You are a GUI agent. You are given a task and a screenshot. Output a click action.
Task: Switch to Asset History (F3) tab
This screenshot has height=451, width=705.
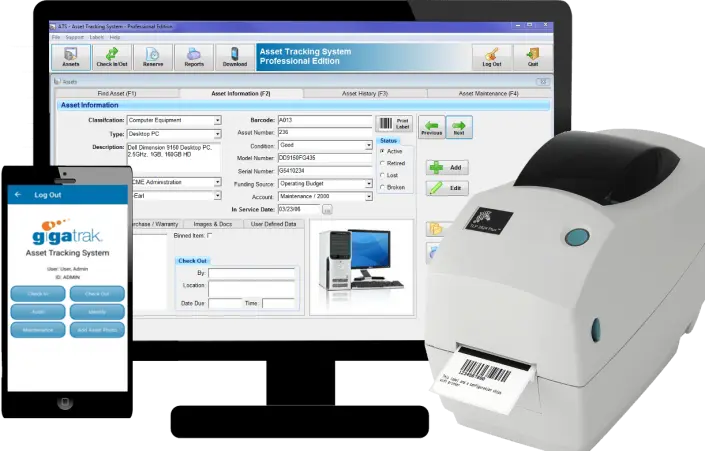pyautogui.click(x=365, y=94)
